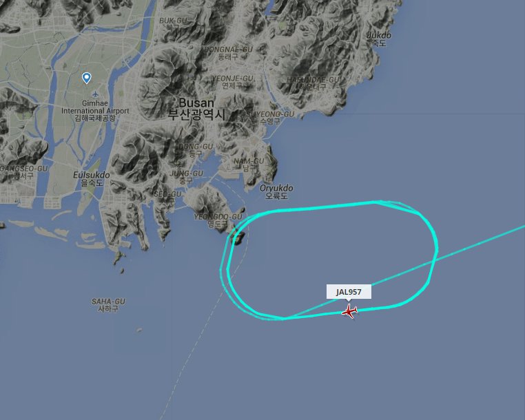Screen dimensions: 525x420
Task: Click the Eulsukdo island label
Action: click(92, 179)
